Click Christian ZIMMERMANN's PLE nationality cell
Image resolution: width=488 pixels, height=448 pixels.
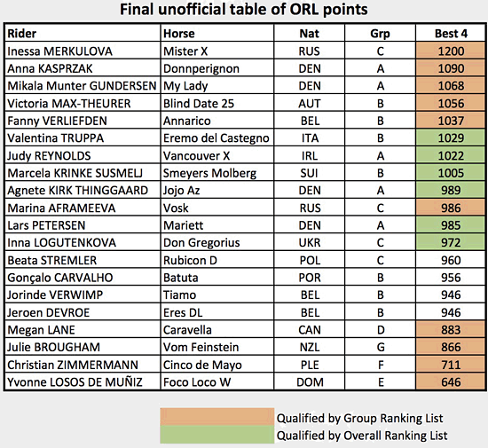(x=309, y=365)
